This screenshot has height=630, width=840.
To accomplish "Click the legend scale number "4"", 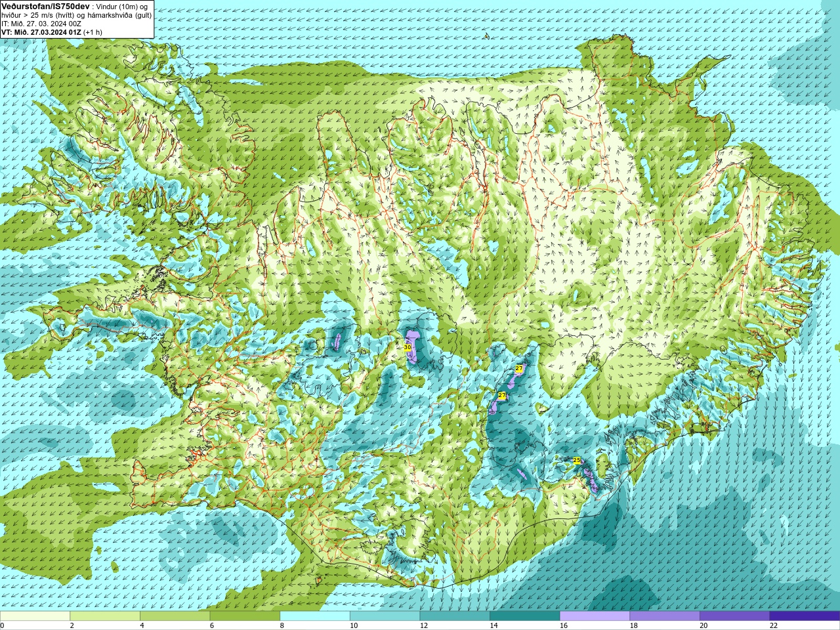I will (142, 625).
